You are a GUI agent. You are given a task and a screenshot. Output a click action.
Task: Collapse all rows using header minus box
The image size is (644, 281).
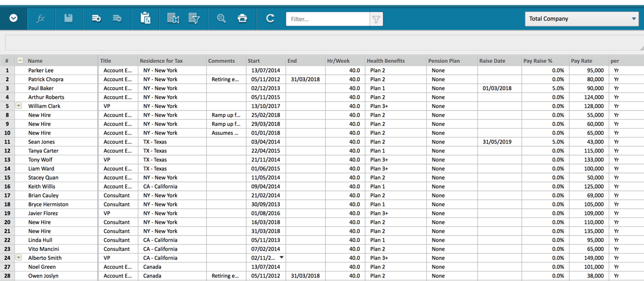[20, 60]
